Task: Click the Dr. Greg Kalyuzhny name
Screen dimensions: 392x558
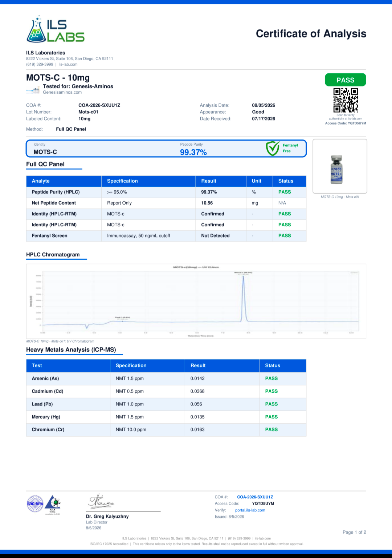Action: (107, 516)
